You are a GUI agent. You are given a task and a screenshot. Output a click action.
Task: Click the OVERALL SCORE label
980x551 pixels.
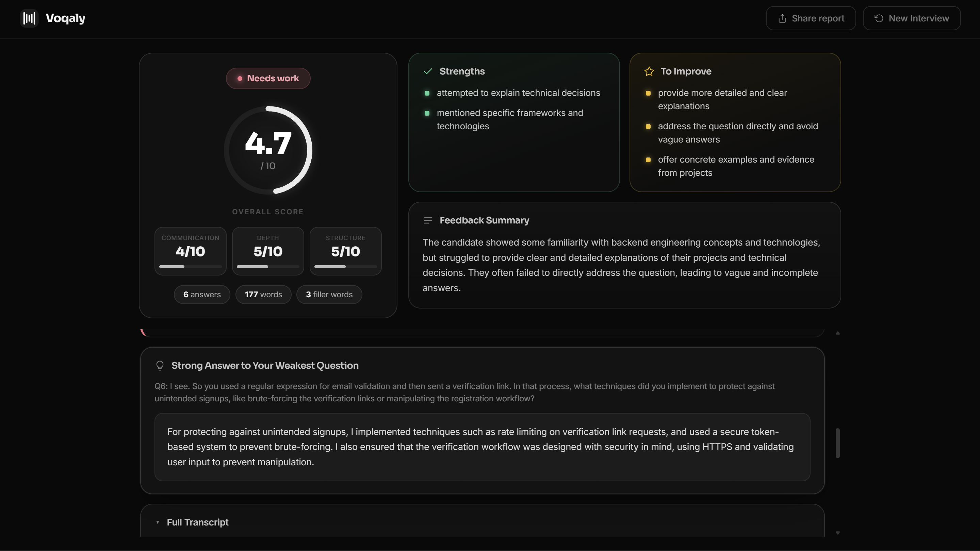(268, 212)
